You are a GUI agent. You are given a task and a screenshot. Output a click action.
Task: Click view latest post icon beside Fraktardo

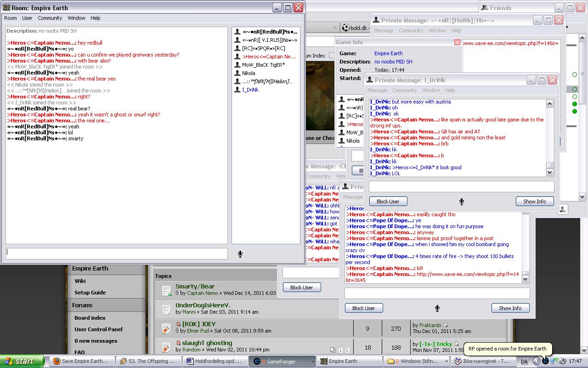[x=445, y=325]
